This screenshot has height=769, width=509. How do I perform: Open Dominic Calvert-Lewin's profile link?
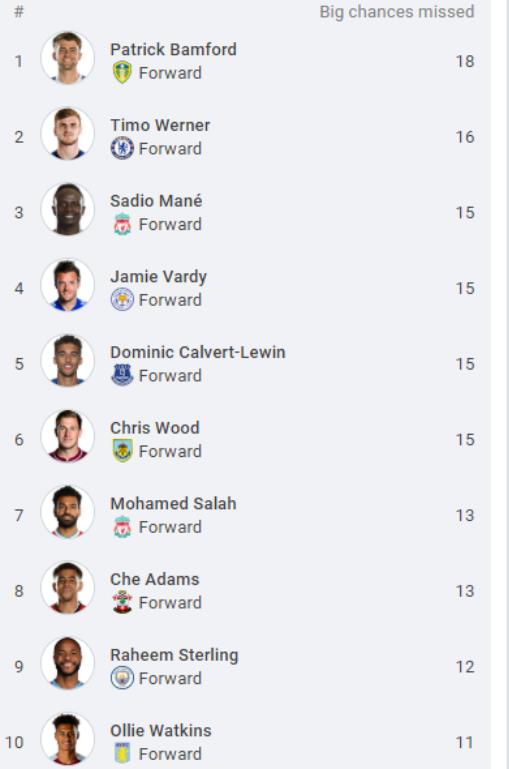coord(198,352)
